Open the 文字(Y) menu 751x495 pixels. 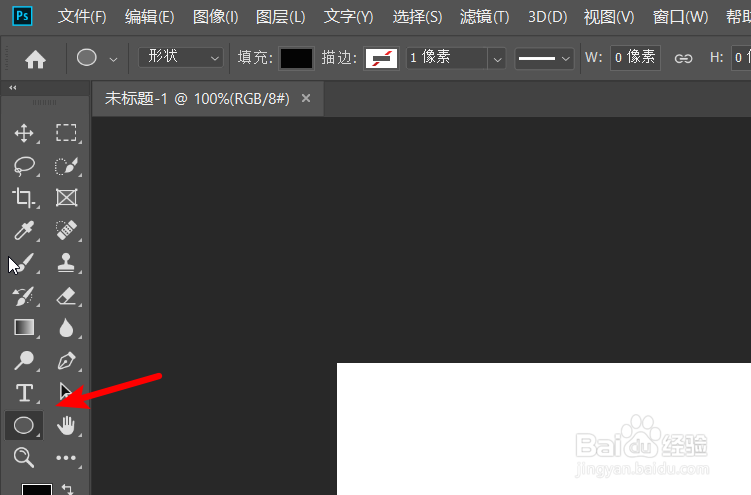point(349,17)
